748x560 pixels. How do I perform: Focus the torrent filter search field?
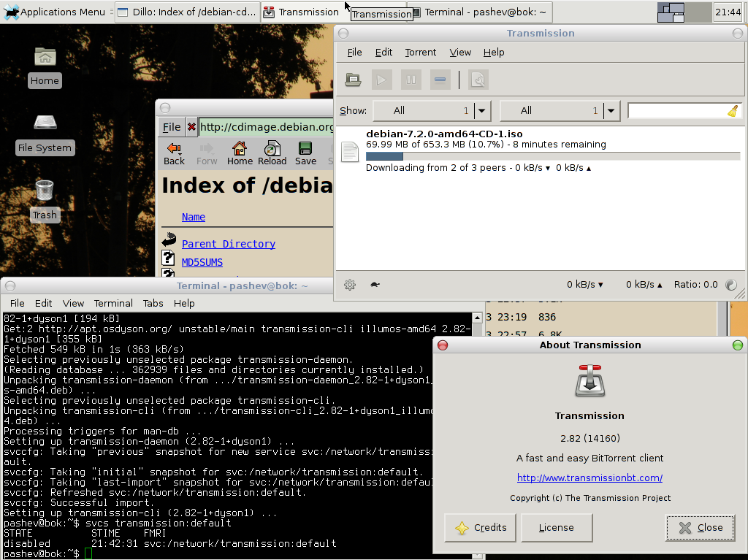point(678,111)
